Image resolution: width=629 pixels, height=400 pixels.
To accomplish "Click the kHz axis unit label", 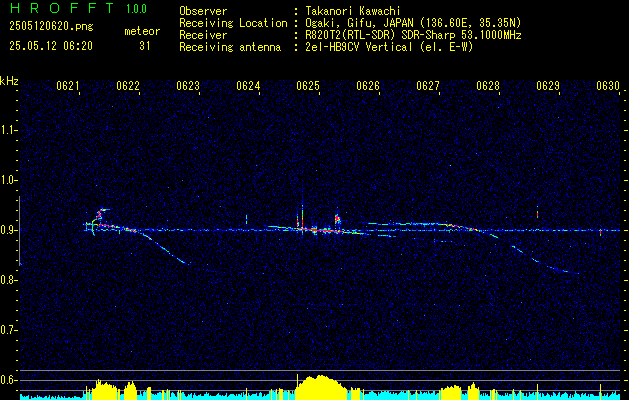I will coord(9,81).
